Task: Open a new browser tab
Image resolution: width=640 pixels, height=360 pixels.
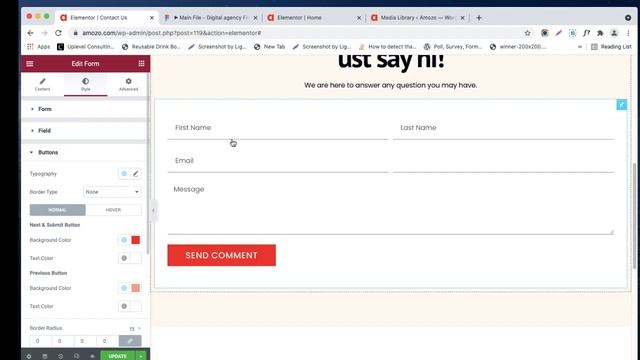Action: [479, 18]
